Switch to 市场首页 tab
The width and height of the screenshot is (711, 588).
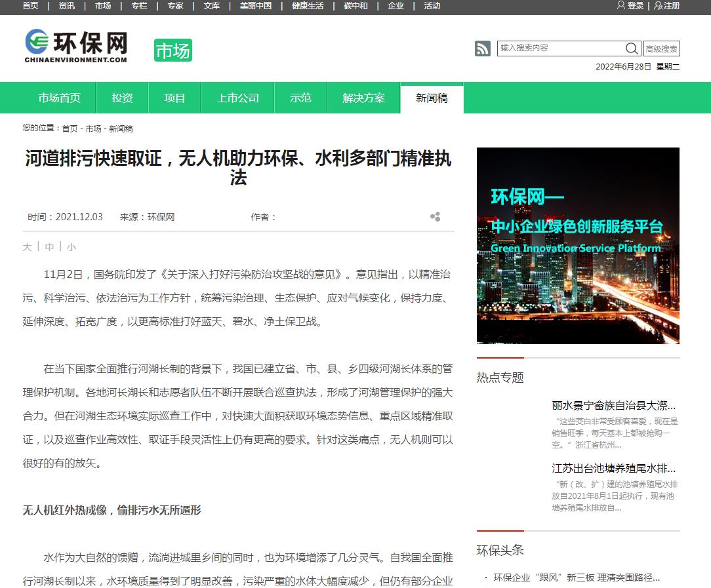(60, 98)
